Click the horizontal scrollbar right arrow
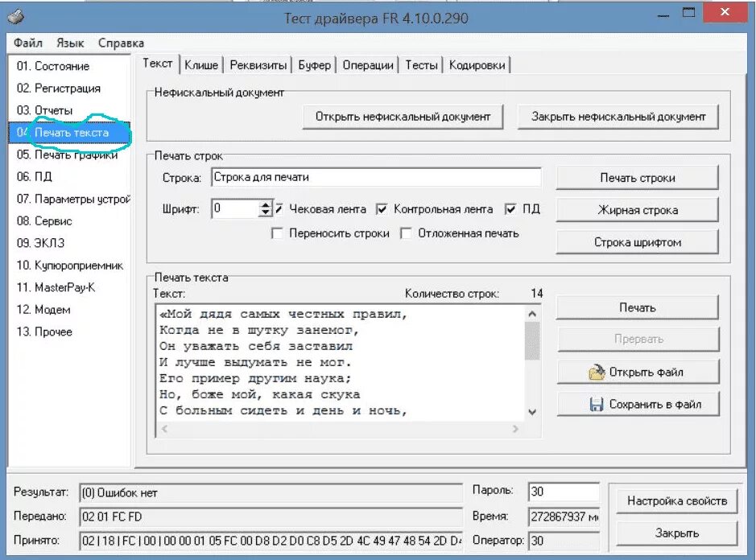Viewport: 756px width, 560px height. point(515,428)
